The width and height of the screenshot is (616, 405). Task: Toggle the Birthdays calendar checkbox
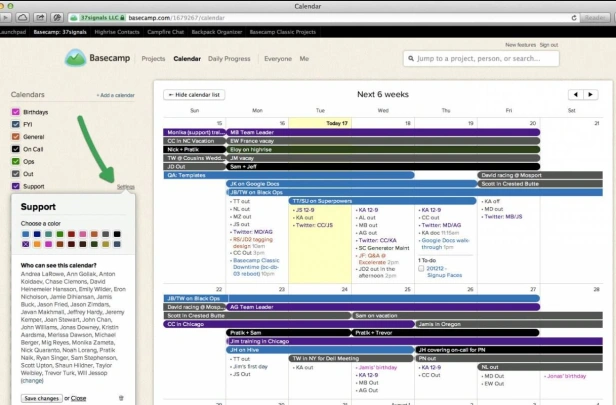coord(16,112)
